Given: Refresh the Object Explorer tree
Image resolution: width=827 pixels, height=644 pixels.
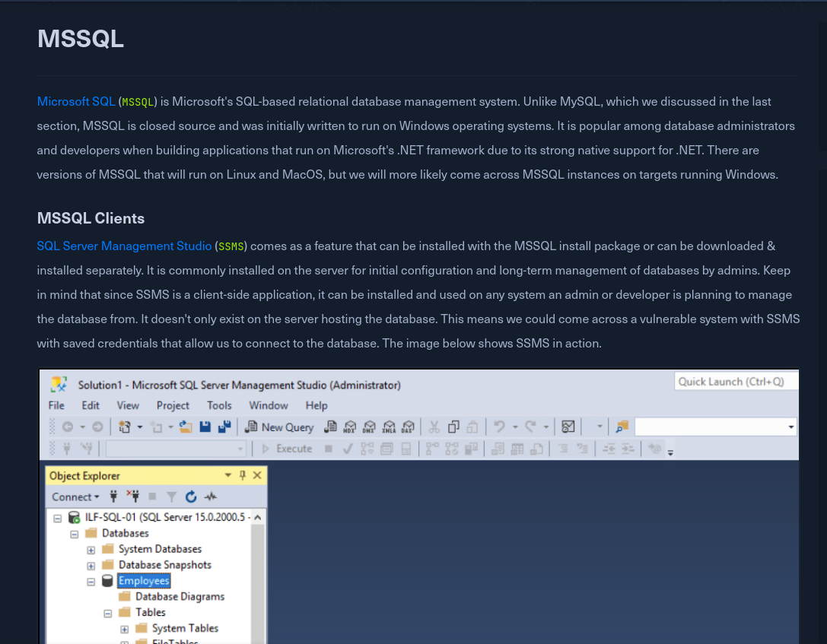Looking at the screenshot, I should [x=191, y=496].
